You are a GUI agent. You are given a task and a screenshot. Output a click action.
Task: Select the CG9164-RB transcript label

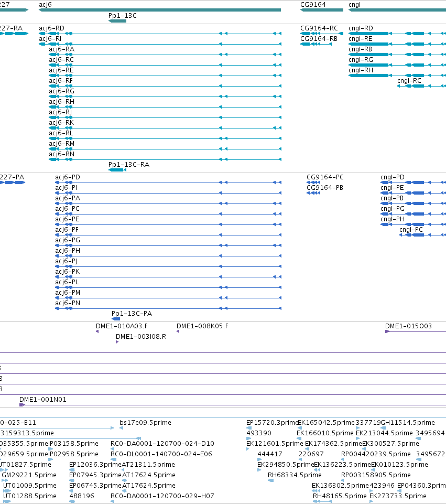[319, 39]
